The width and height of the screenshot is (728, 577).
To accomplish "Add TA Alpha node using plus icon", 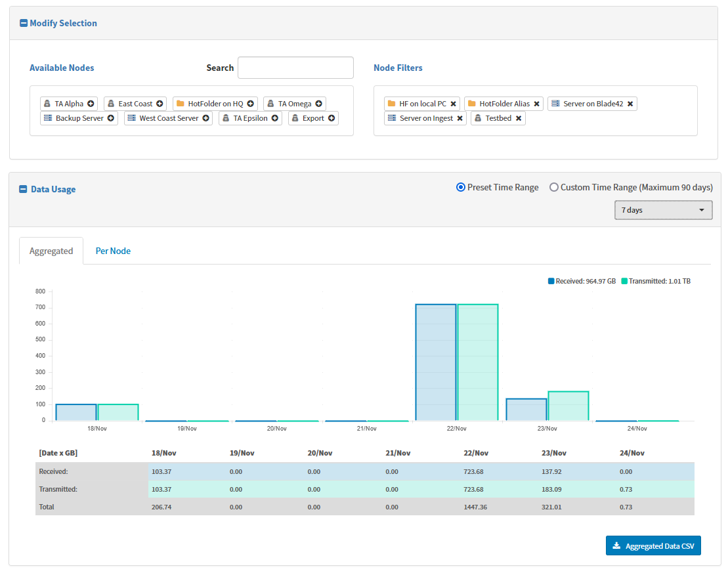I will pyautogui.click(x=91, y=104).
